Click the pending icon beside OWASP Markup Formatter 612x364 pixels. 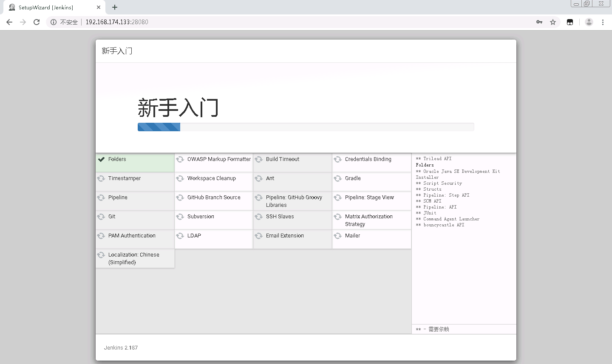[180, 159]
